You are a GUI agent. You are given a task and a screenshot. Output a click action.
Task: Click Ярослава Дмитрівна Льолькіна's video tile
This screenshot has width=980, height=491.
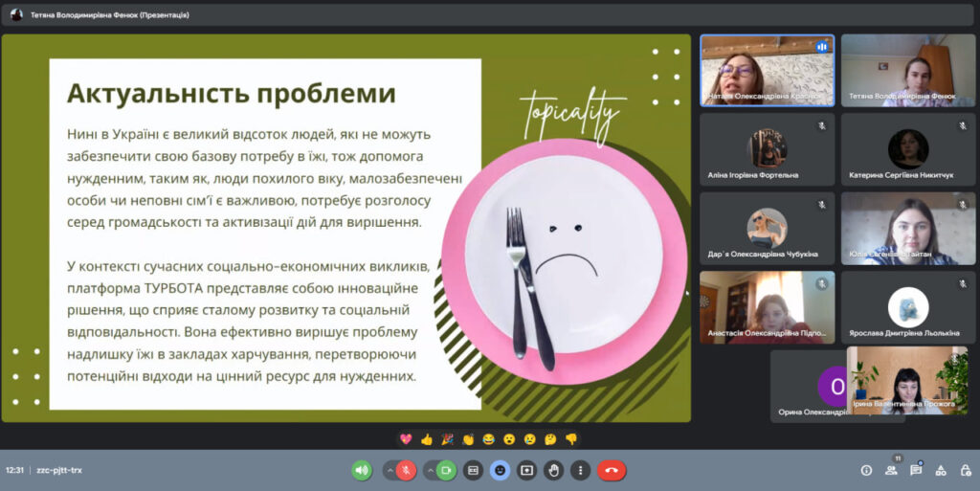[x=907, y=307]
